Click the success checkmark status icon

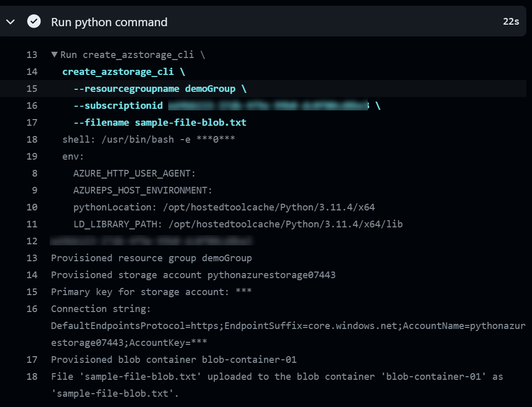point(34,22)
